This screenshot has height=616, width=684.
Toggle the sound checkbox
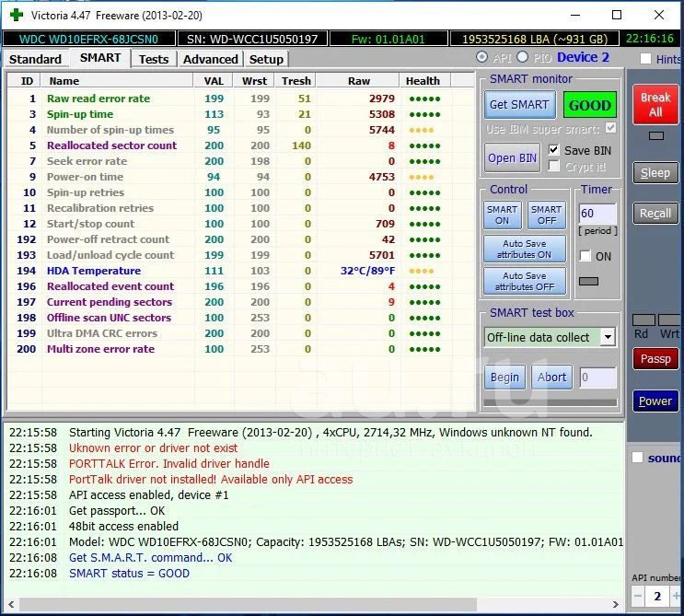pyautogui.click(x=637, y=458)
